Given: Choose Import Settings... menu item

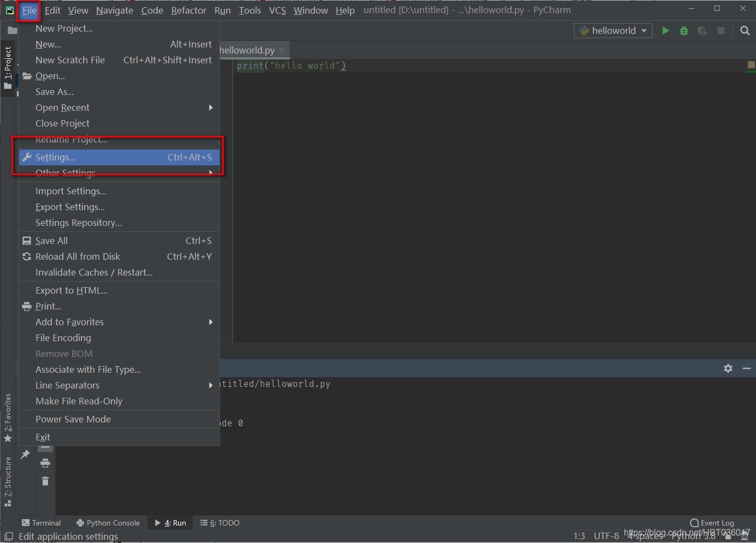Looking at the screenshot, I should (x=119, y=191).
